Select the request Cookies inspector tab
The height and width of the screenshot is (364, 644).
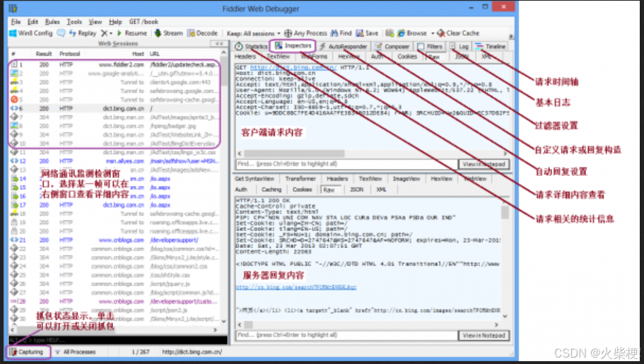pos(407,57)
